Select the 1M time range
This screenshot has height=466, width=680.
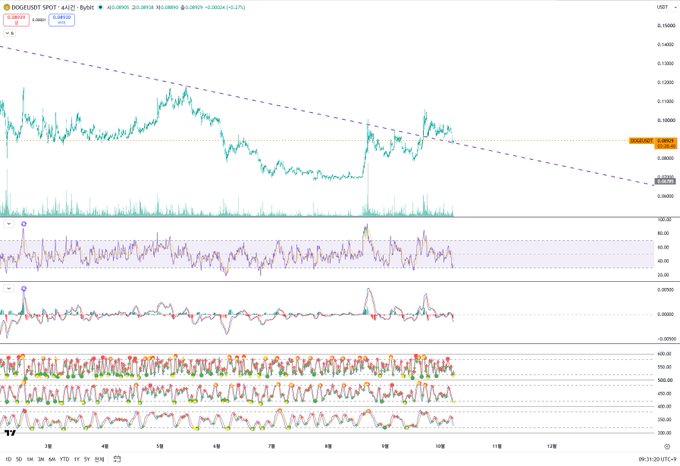[29, 459]
